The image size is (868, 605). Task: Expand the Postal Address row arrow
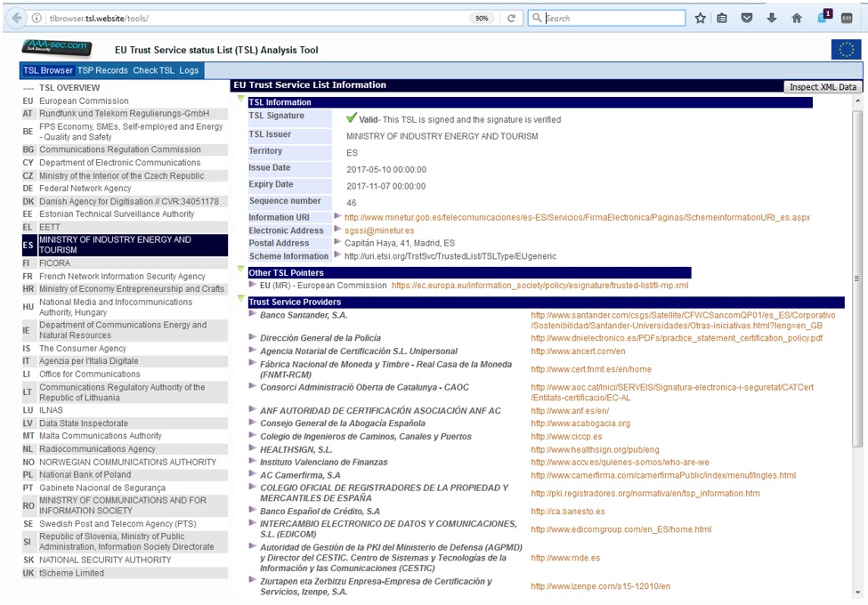(337, 241)
